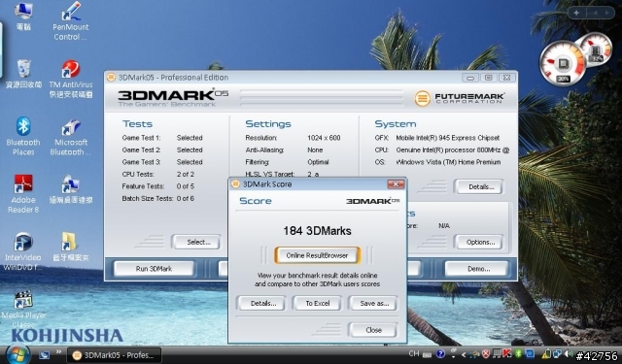
Task: Click the network connection tray icon
Action: [557, 353]
